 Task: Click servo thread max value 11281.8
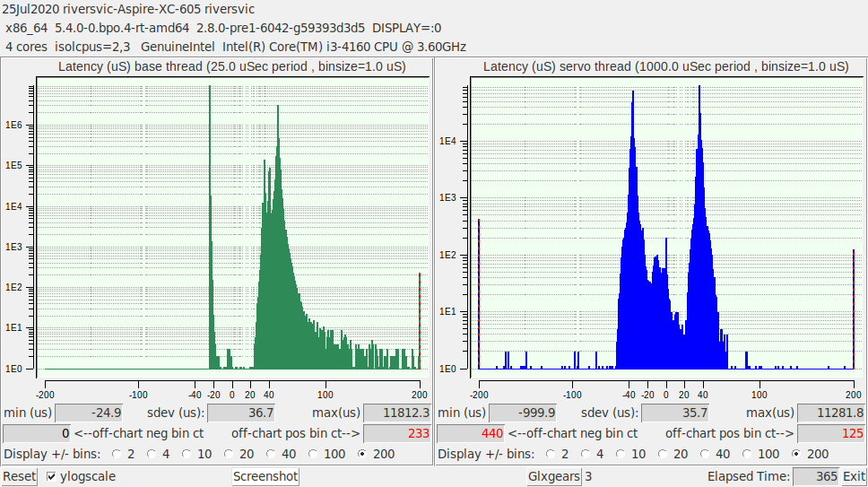click(x=831, y=413)
